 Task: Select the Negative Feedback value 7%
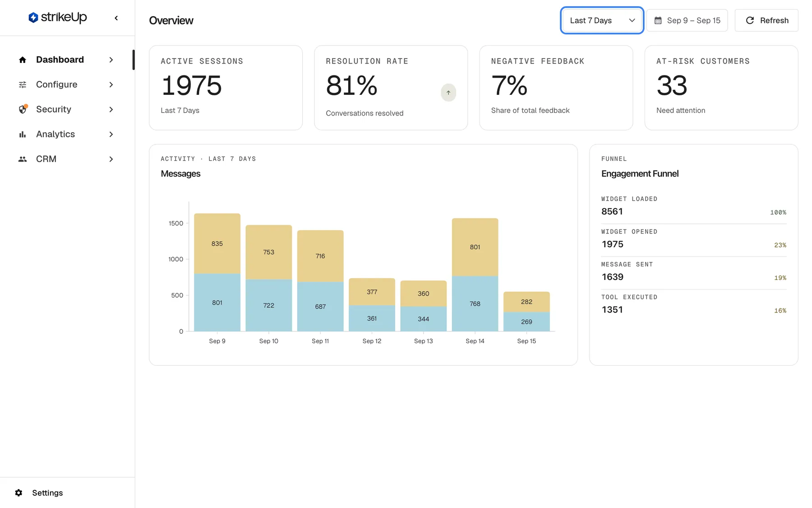(509, 85)
